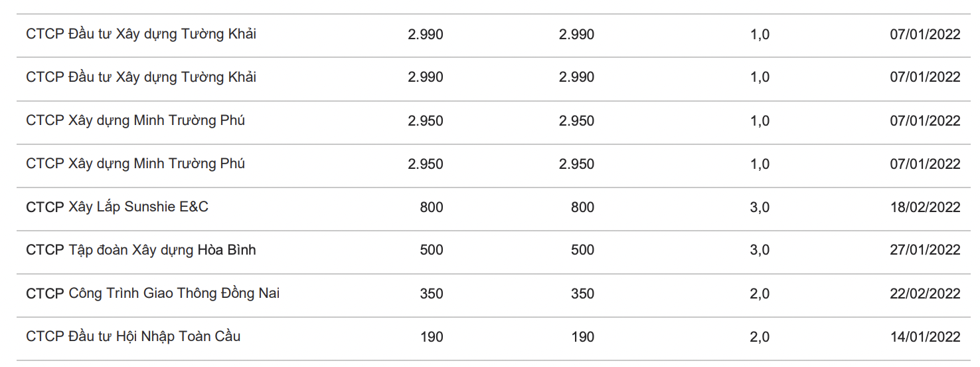
Task: Open CTCP Công Trình Giao Thông Đồng Nai
Action: 153,293
